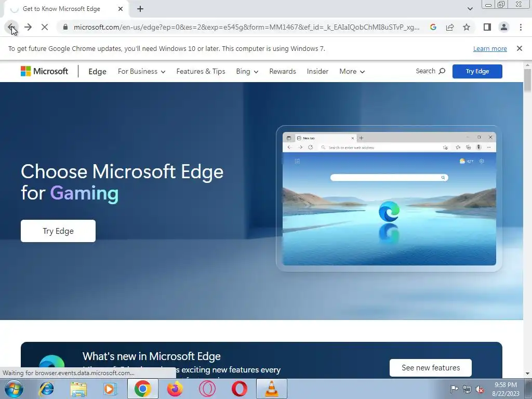Open Windows Explorer folder from taskbar
The image size is (532, 399).
pyautogui.click(x=78, y=389)
